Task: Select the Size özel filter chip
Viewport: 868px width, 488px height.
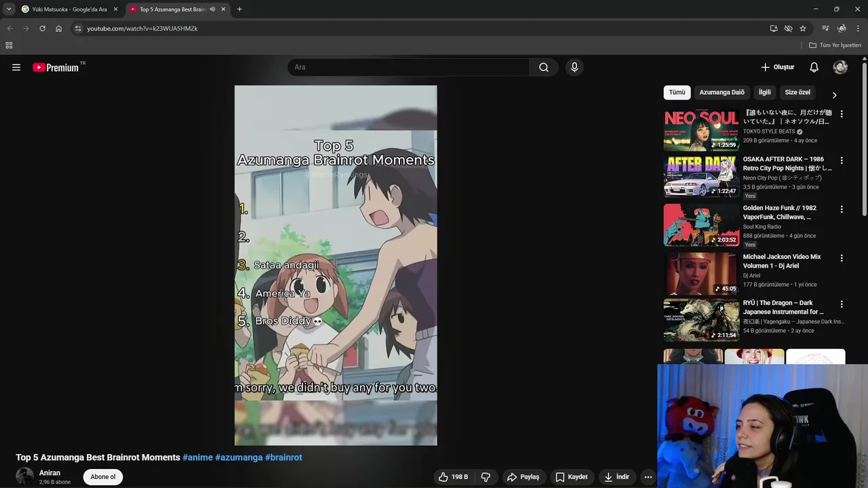Action: click(797, 92)
